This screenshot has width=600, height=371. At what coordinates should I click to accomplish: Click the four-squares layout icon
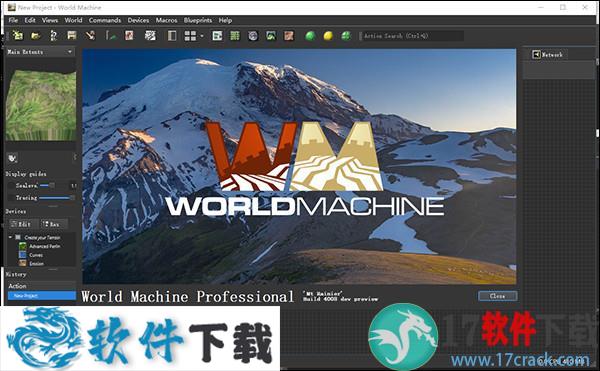tap(190, 36)
